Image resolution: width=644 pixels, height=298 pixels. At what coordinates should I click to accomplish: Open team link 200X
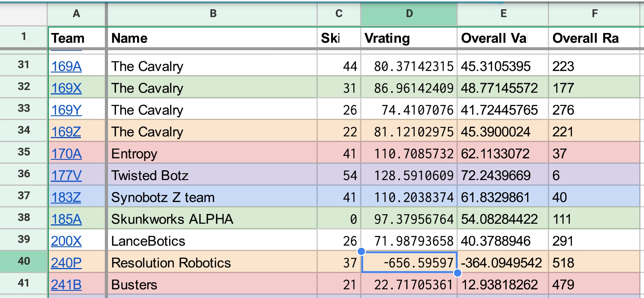pyautogui.click(x=66, y=241)
